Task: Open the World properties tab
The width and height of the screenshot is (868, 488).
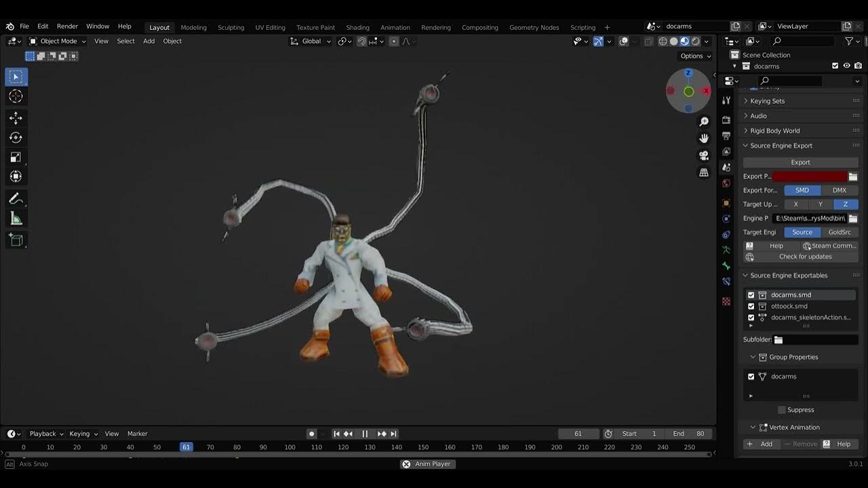Action: (726, 184)
